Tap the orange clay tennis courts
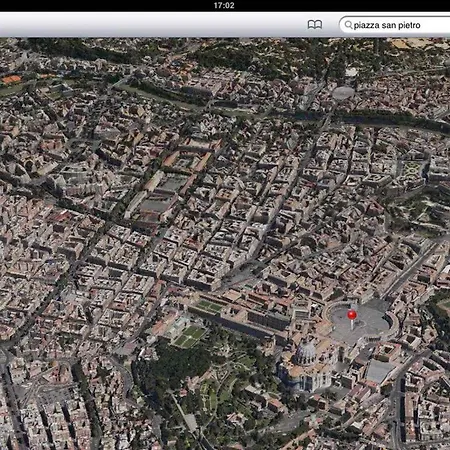 point(11,79)
